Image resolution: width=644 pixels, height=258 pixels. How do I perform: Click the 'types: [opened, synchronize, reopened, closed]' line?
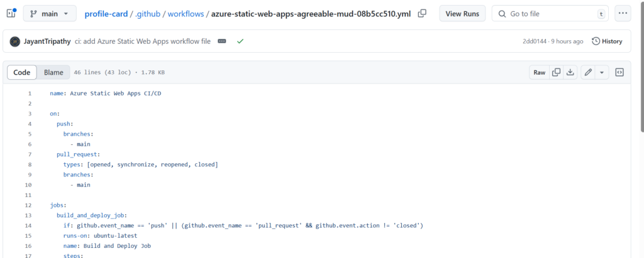tap(140, 164)
